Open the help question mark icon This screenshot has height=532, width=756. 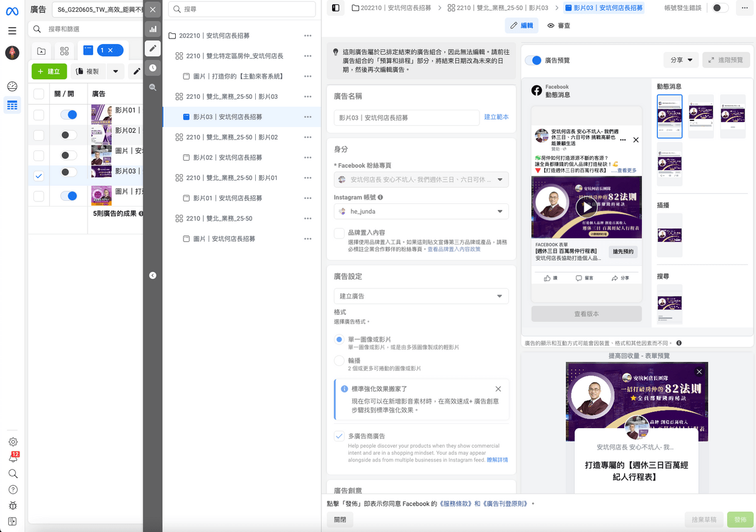pyautogui.click(x=13, y=489)
